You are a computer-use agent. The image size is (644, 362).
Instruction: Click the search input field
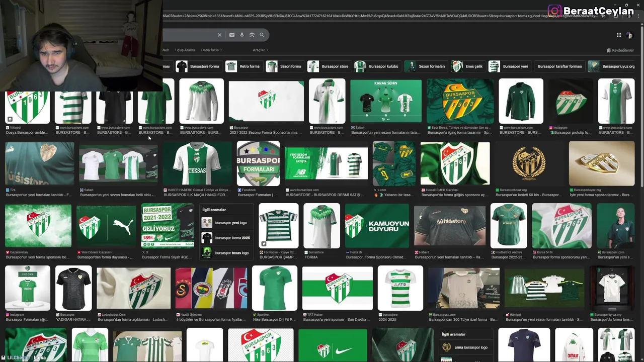click(189, 35)
